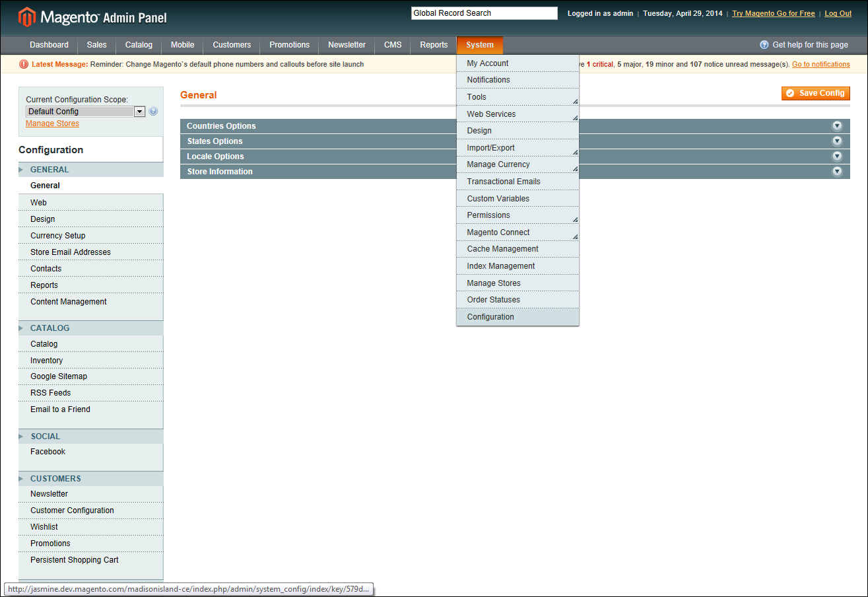Open the Dashboard menu
This screenshot has height=597, width=868.
49,45
